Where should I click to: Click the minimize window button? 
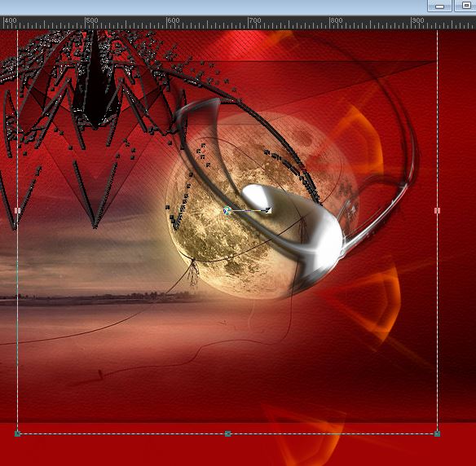point(439,6)
